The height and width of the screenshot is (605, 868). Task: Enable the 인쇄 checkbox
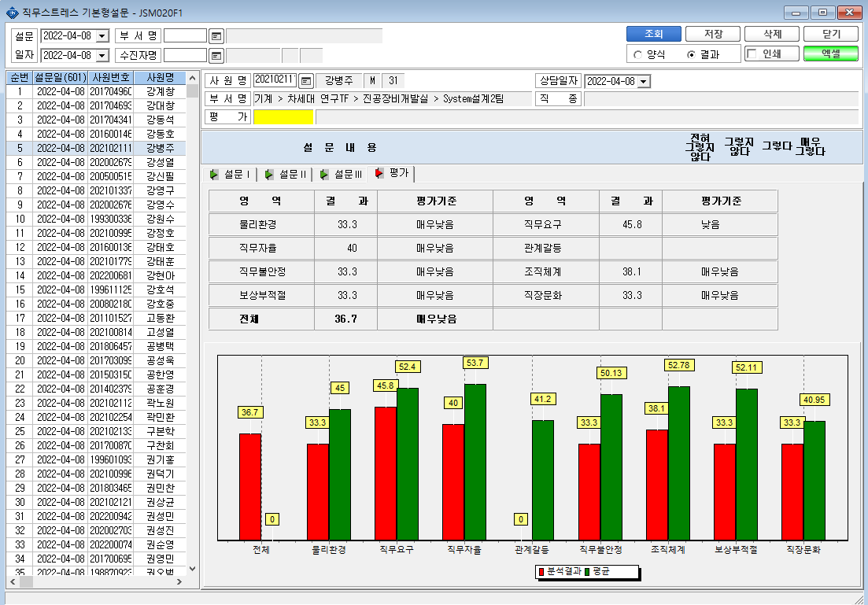click(x=752, y=53)
